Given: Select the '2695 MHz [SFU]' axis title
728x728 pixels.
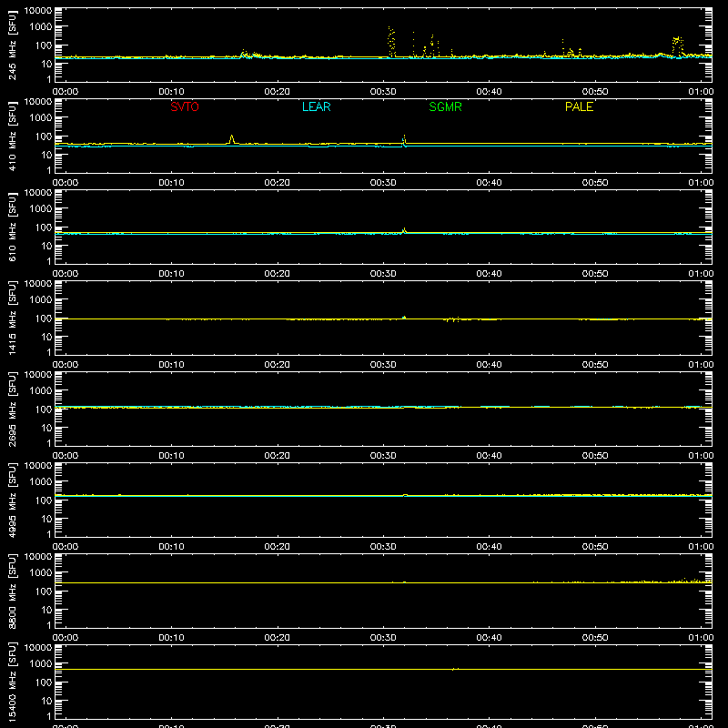Looking at the screenshot, I should [12, 409].
